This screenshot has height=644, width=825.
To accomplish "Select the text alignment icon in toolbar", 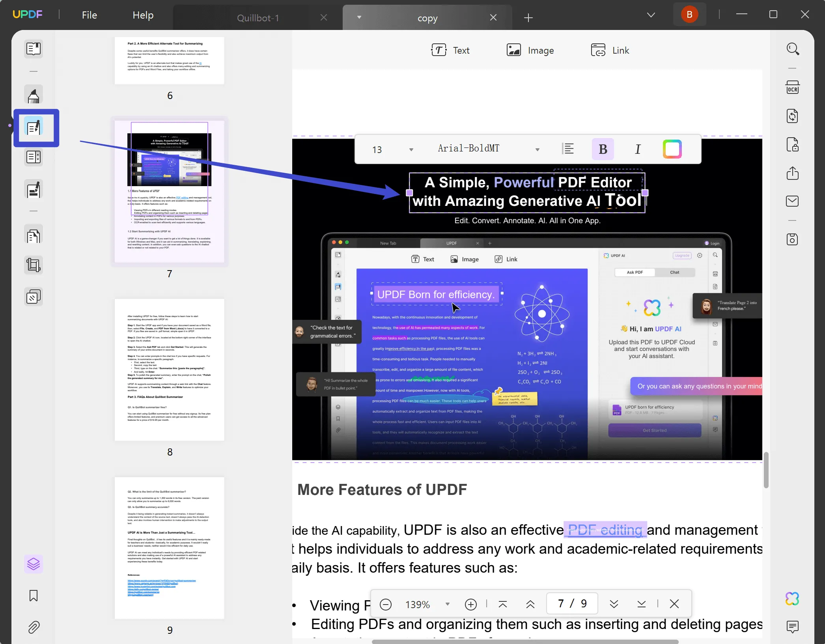I will click(x=569, y=149).
